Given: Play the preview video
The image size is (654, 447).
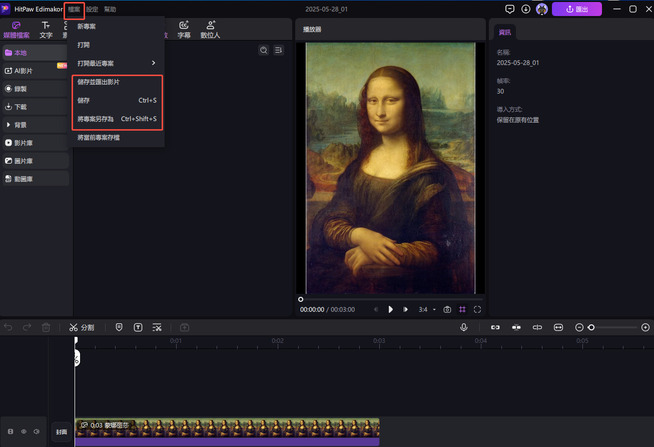Looking at the screenshot, I should [390, 309].
